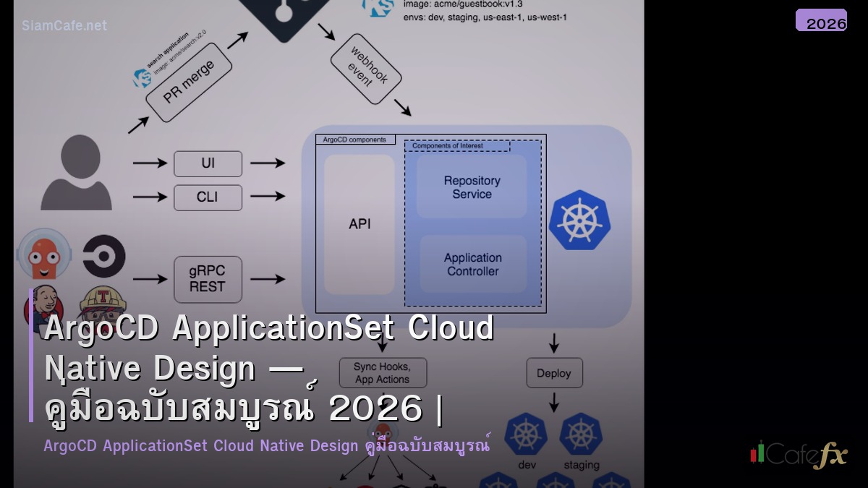Enable the Sync Hooks, App Actions node

(x=383, y=372)
